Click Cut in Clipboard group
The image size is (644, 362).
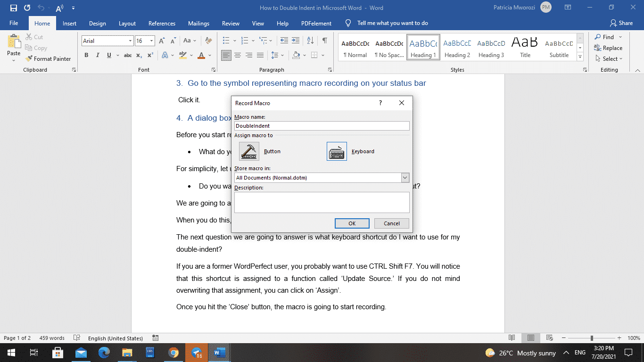33,37
